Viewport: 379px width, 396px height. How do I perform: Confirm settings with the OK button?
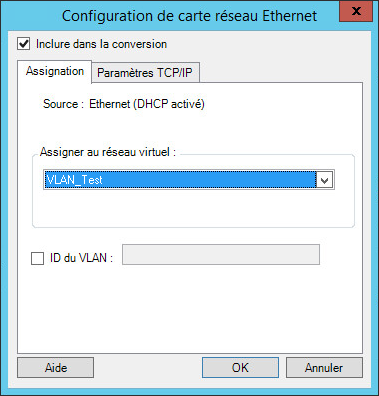240,368
